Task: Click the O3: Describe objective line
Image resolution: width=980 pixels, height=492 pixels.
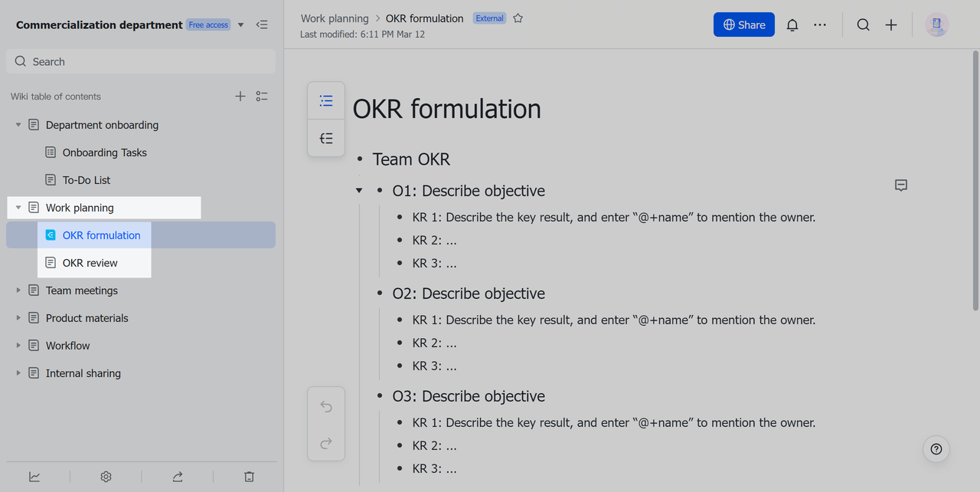Action: (x=469, y=396)
